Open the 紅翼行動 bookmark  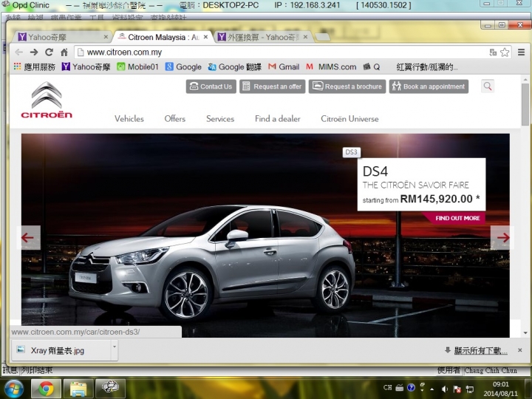click(x=427, y=66)
